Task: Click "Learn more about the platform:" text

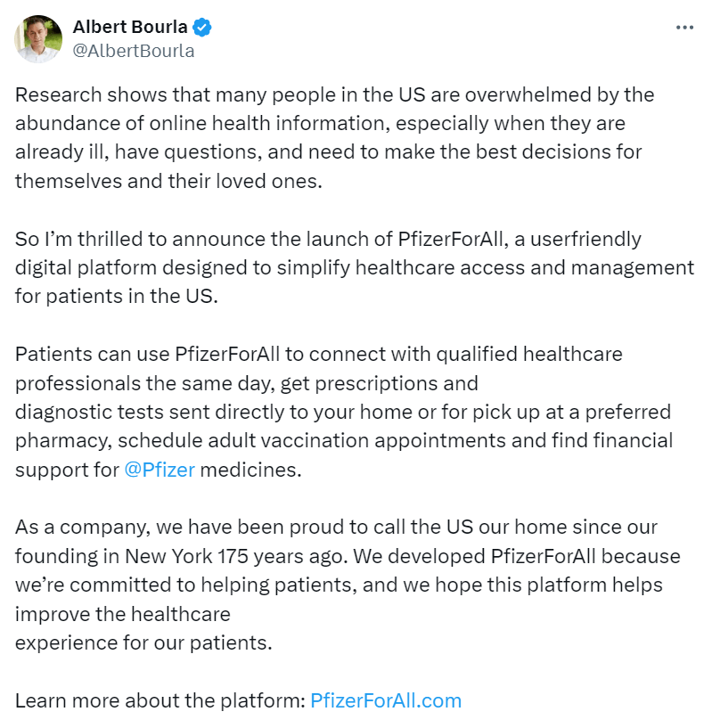Action: point(160,700)
